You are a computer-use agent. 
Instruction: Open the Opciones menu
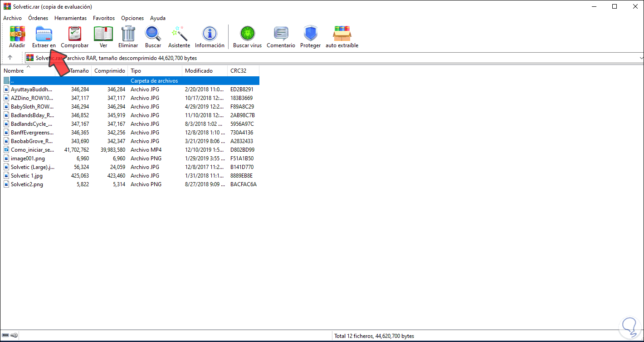(132, 18)
